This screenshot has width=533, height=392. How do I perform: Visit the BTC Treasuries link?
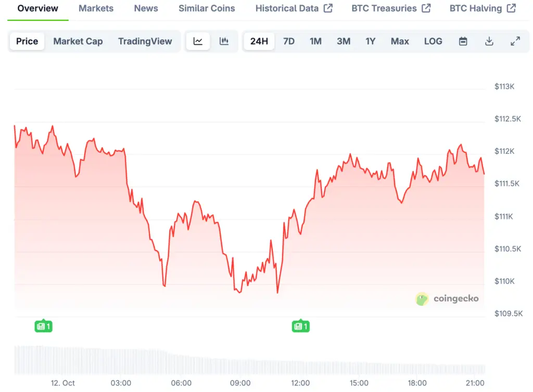click(x=391, y=8)
